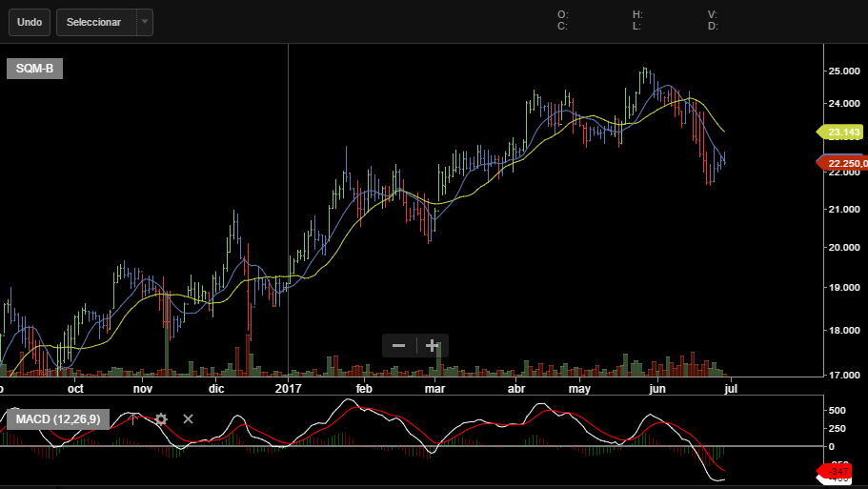Screen dimensions: 868x489
Task: Click the O: open price readout
Action: tap(562, 14)
